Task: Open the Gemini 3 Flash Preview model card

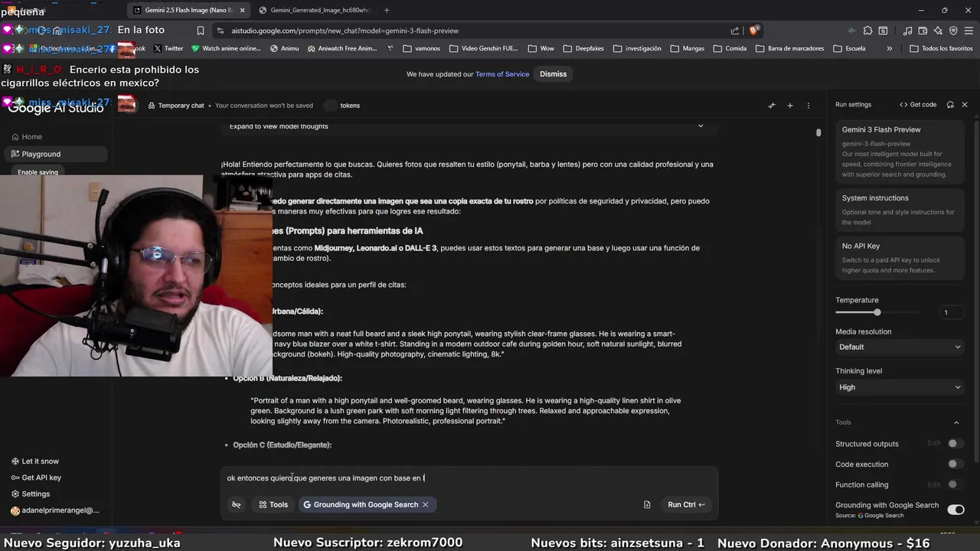Action: [900, 152]
